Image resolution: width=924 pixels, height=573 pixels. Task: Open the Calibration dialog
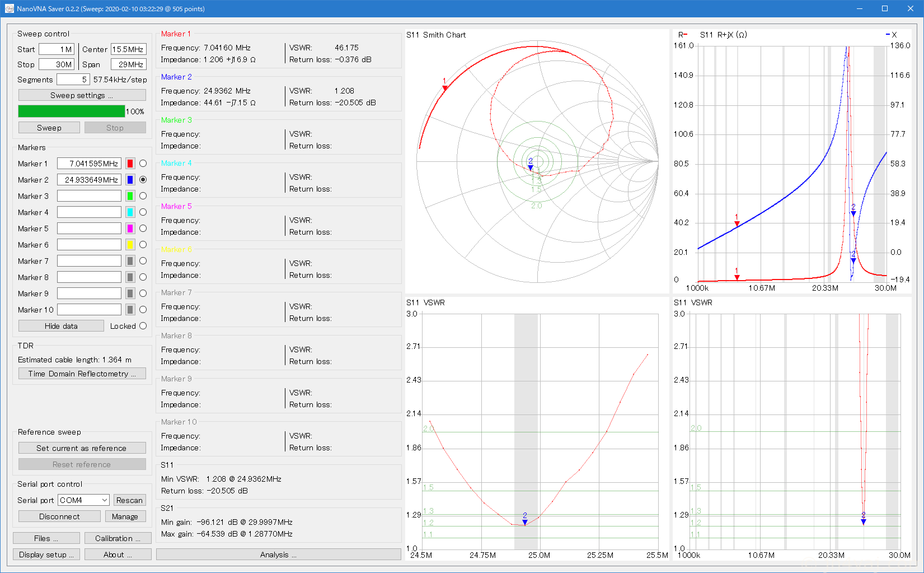(118, 538)
